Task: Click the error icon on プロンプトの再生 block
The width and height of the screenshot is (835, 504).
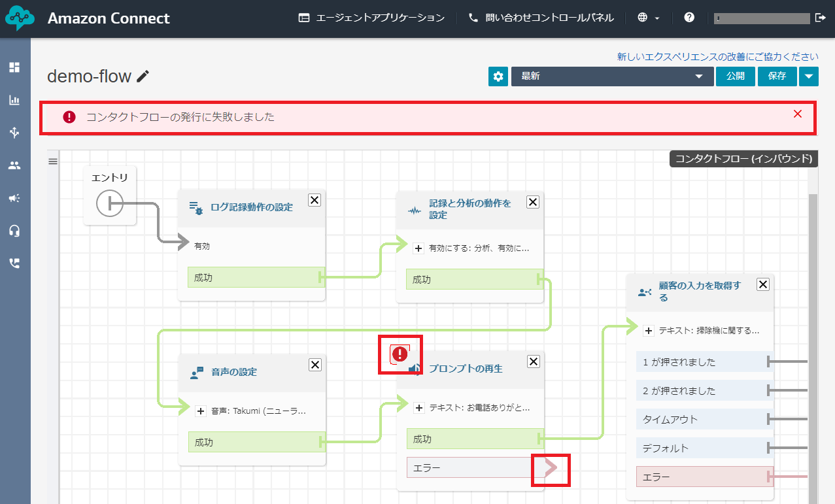Action: [400, 354]
